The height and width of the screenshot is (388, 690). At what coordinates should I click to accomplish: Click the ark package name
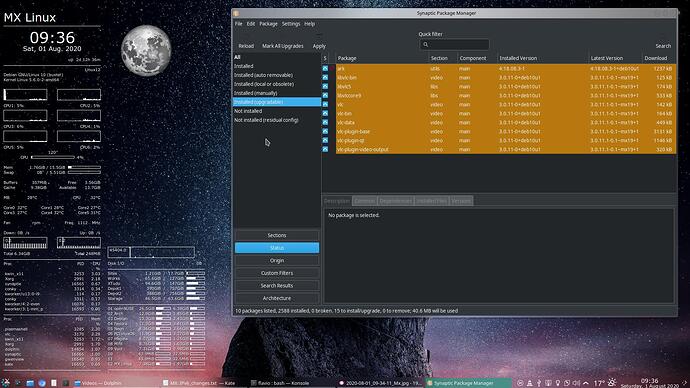[341, 69]
